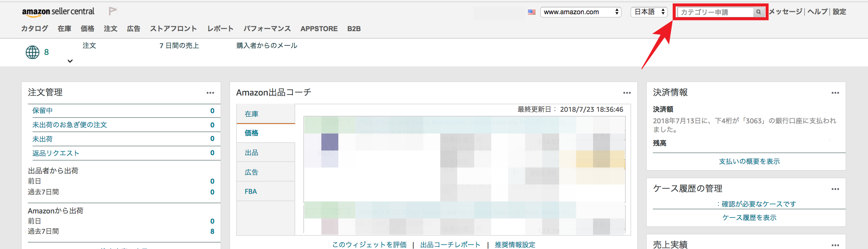The height and width of the screenshot is (249, 868).
Task: Click the number 8 beside the globe
Action: tap(46, 52)
